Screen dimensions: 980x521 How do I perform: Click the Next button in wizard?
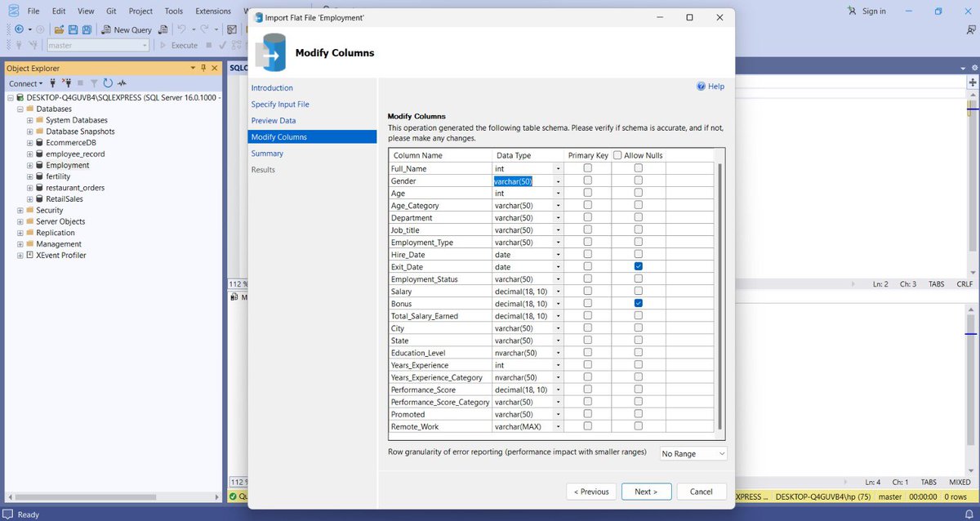click(x=646, y=492)
